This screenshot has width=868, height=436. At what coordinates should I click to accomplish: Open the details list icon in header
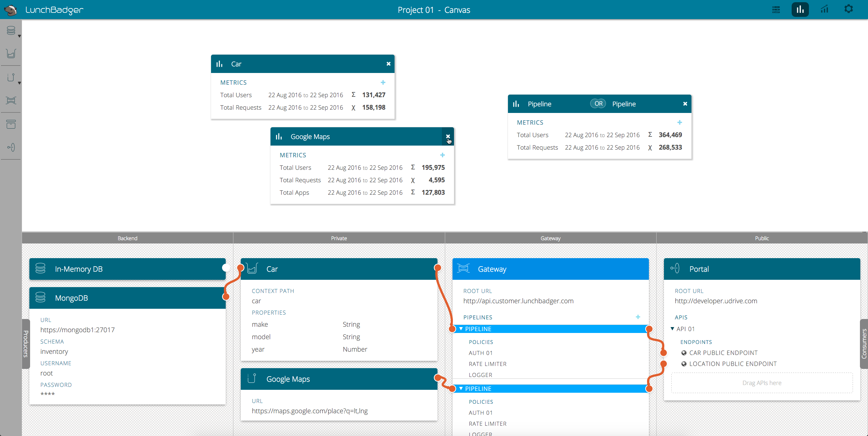[x=776, y=10]
